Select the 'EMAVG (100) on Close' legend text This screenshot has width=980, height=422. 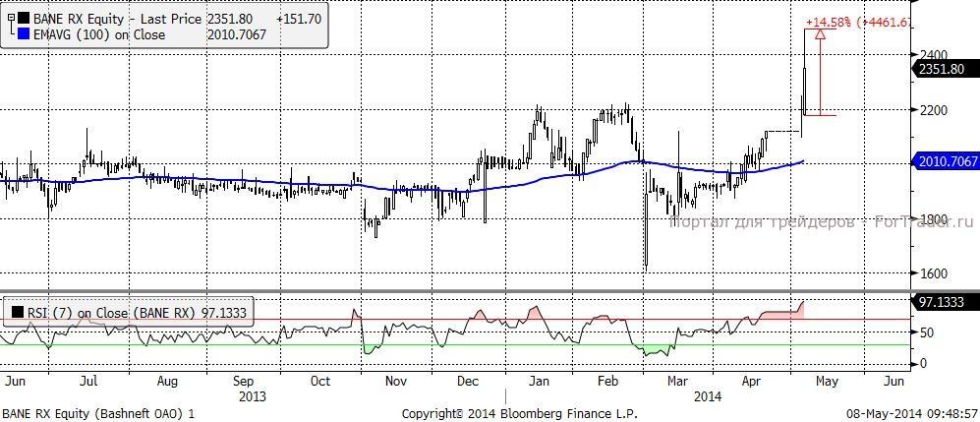[x=98, y=35]
